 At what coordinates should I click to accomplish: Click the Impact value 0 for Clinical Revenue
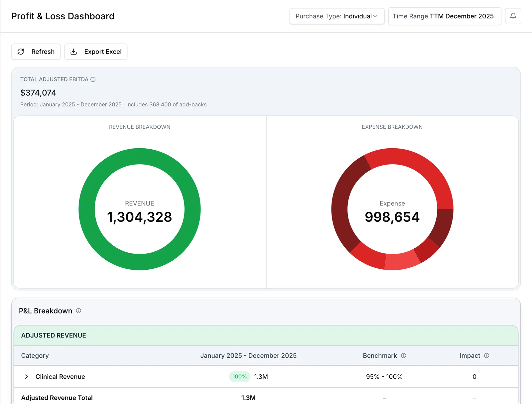click(474, 376)
